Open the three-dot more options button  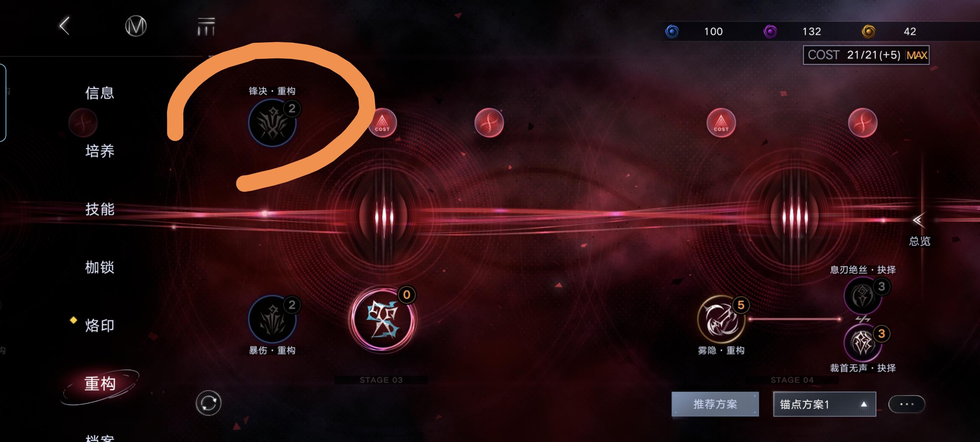point(906,404)
